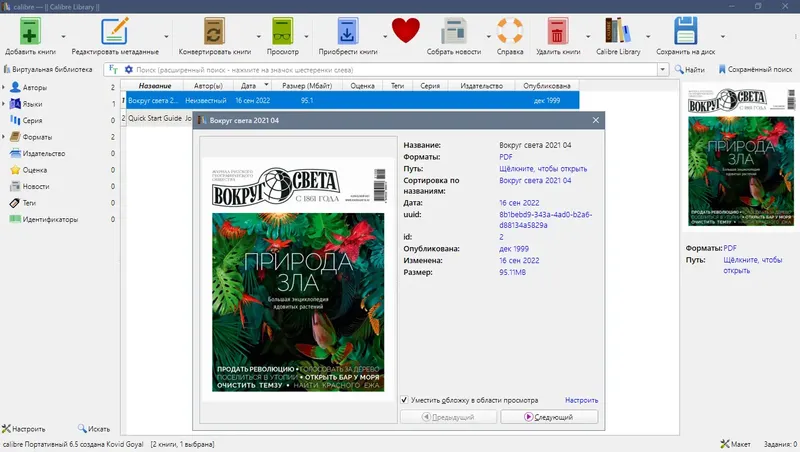
Task: Focus the search input field
Action: point(395,69)
